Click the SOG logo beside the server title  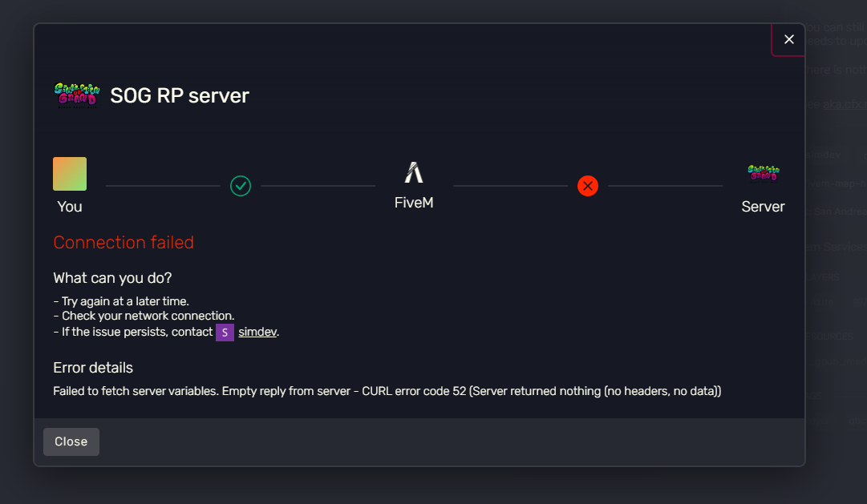click(77, 95)
